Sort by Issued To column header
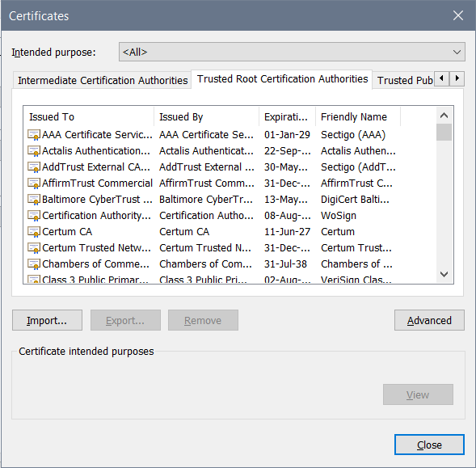This screenshot has height=468, width=476. pos(89,116)
